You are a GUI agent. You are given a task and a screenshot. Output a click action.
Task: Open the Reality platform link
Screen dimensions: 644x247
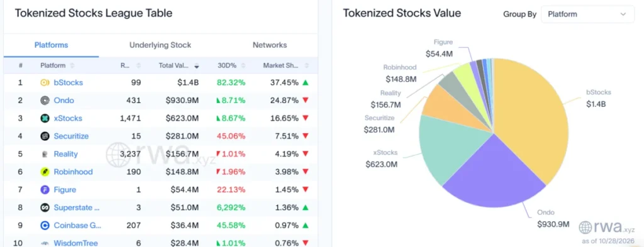point(65,154)
